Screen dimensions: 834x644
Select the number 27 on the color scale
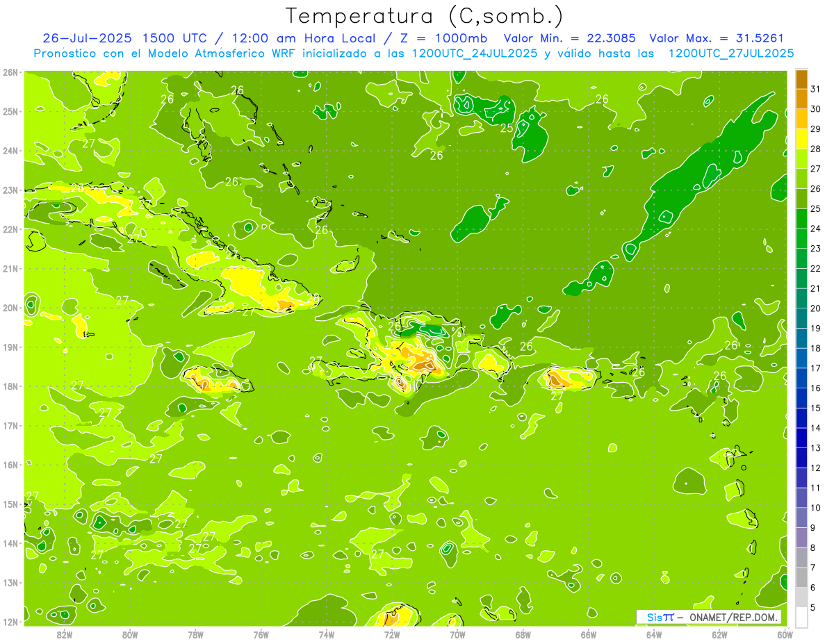tap(816, 169)
